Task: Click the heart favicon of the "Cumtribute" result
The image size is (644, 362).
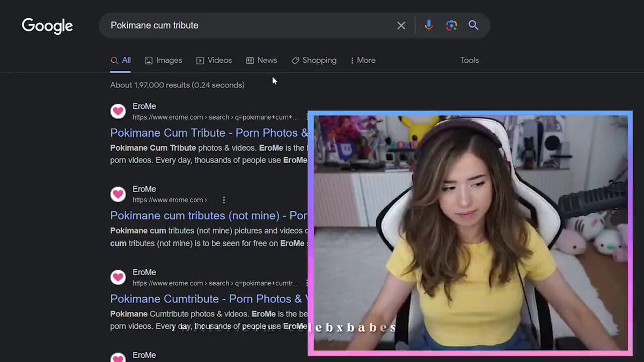Action: point(118,277)
